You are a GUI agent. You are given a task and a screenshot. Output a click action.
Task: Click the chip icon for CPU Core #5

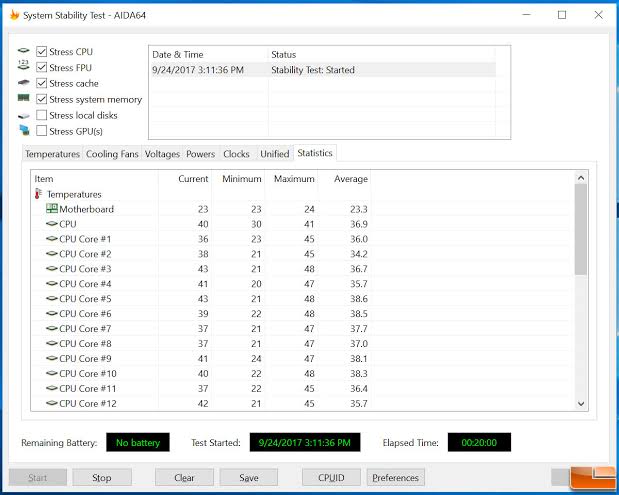(52, 298)
